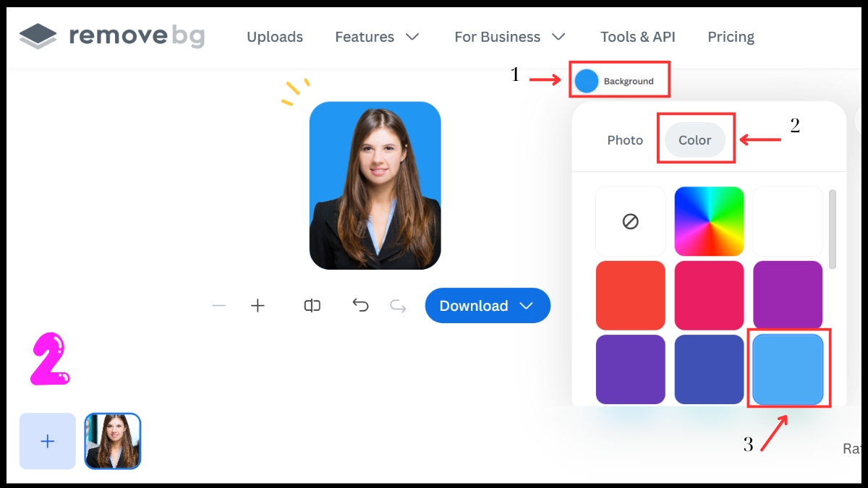868x488 pixels.
Task: Toggle the before/after compare icon
Action: tap(312, 306)
